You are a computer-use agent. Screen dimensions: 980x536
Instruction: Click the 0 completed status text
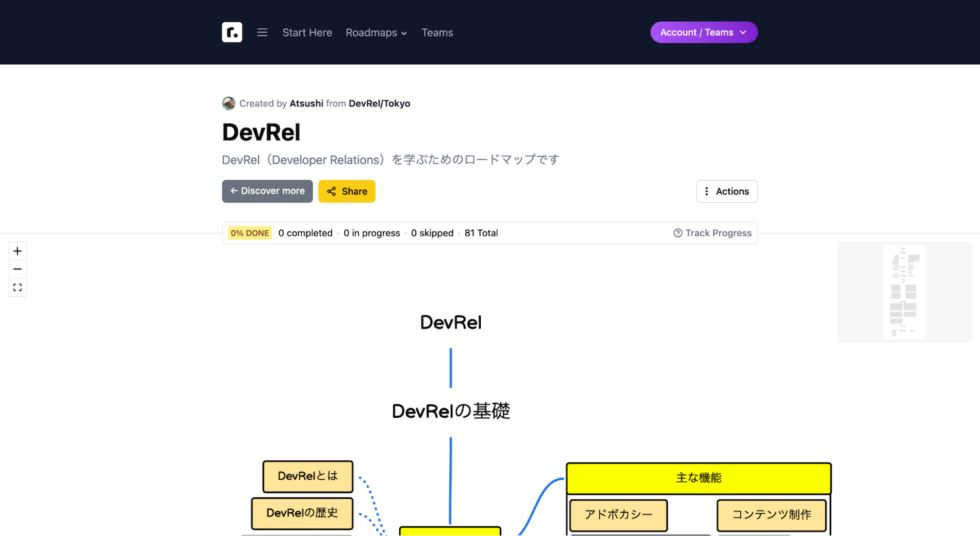[x=305, y=233]
